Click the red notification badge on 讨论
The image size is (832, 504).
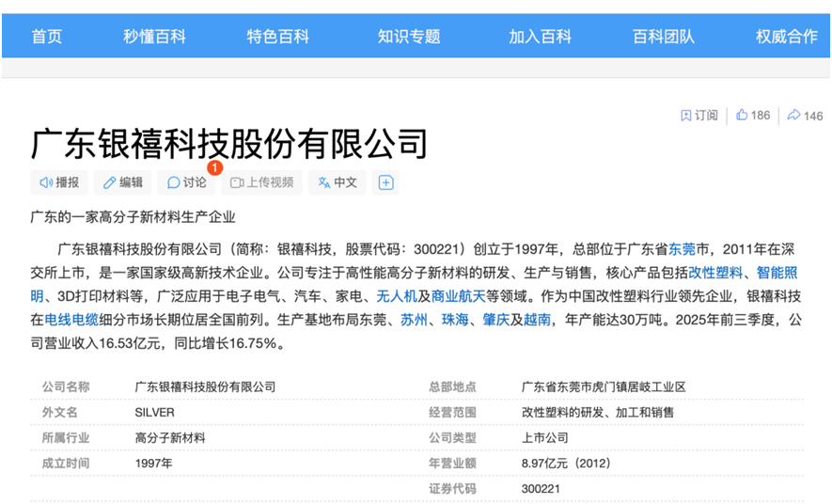214,167
